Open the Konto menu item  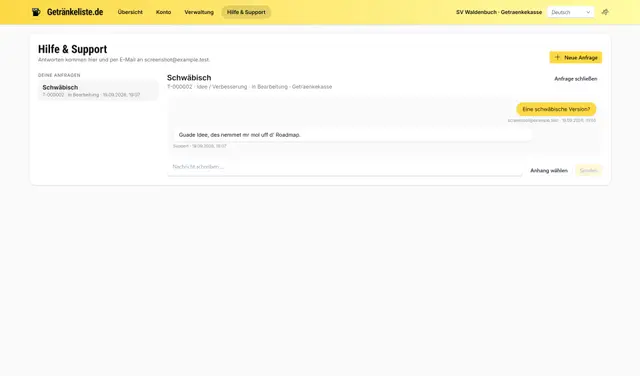pos(163,12)
